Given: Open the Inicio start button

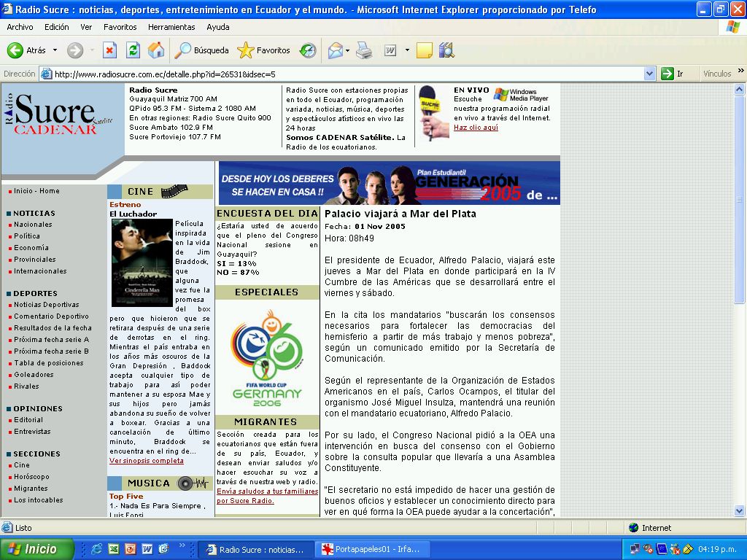Looking at the screenshot, I should pos(37,549).
